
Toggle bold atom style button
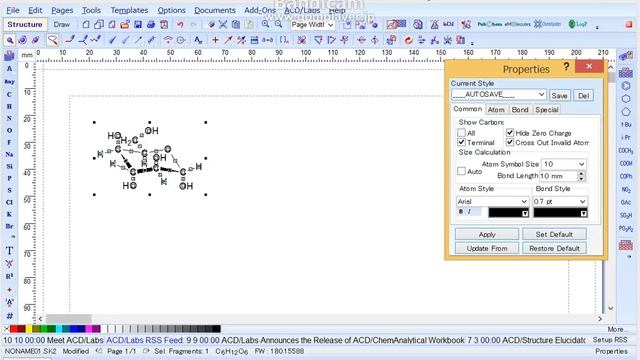pyautogui.click(x=461, y=211)
